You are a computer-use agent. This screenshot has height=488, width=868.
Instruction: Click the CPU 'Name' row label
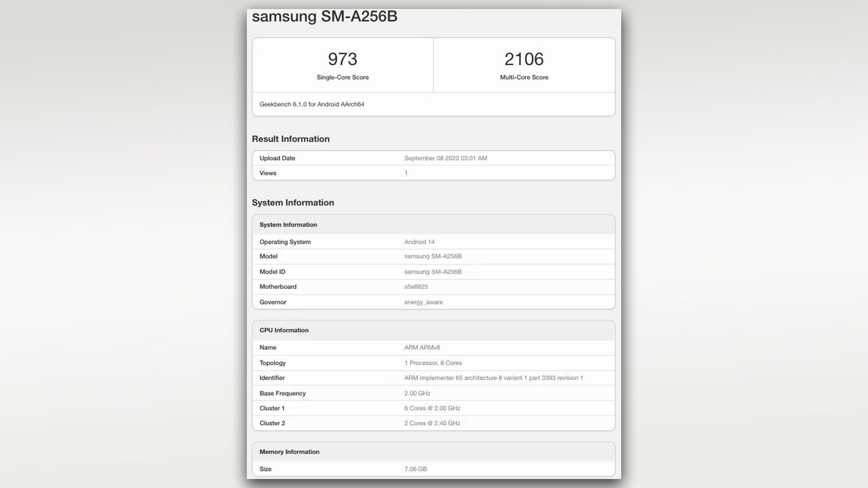tap(268, 347)
